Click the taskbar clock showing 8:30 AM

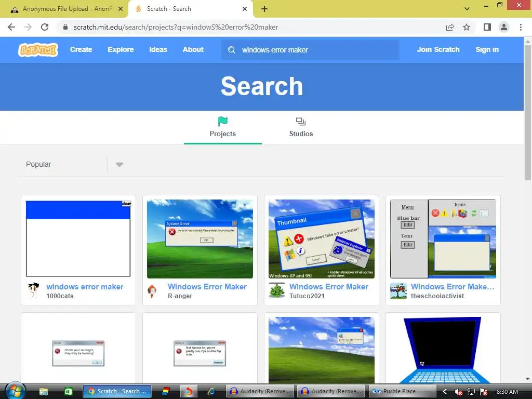point(507,392)
